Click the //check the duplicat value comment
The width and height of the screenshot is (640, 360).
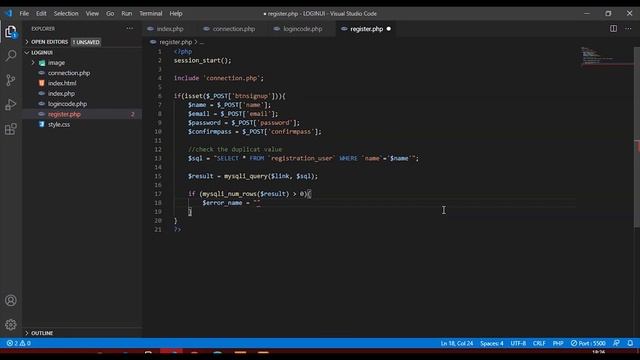point(235,149)
